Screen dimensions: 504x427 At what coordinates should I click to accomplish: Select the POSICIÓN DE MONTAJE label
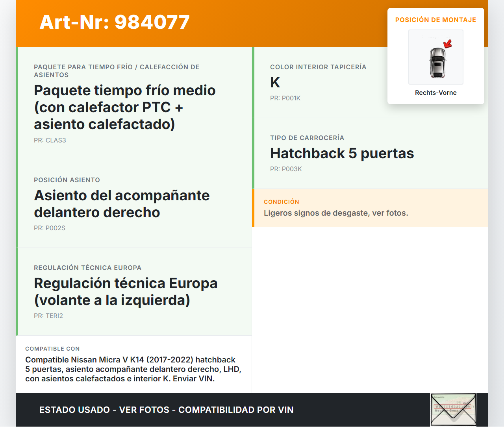coord(436,20)
